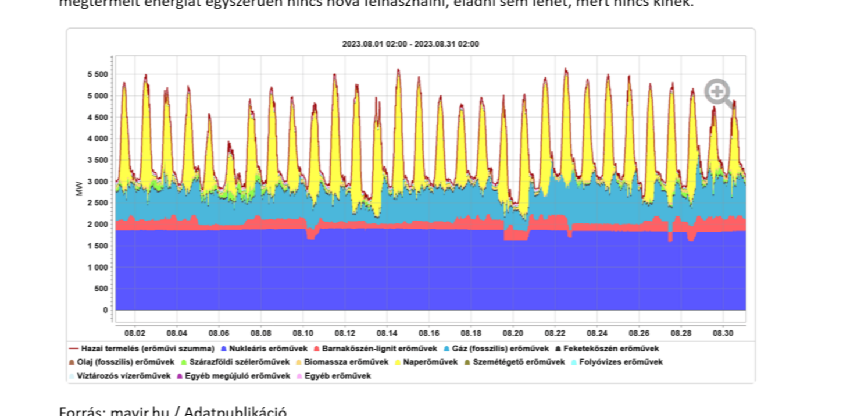Viewport: 868px width, 416px height.
Task: Click the chart date range title
Action: click(x=410, y=44)
